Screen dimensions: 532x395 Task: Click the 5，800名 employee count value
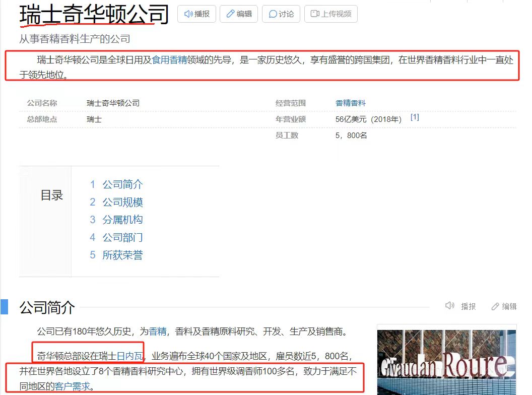(351, 136)
